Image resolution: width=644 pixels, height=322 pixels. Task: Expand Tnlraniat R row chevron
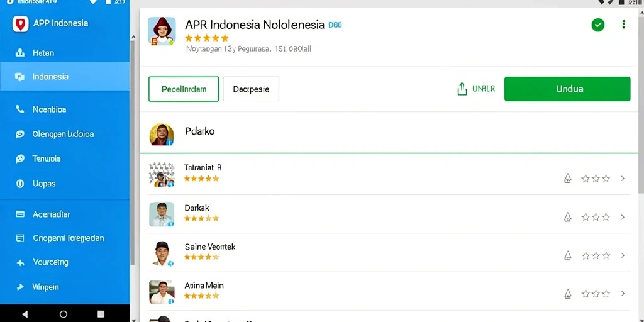(x=623, y=178)
